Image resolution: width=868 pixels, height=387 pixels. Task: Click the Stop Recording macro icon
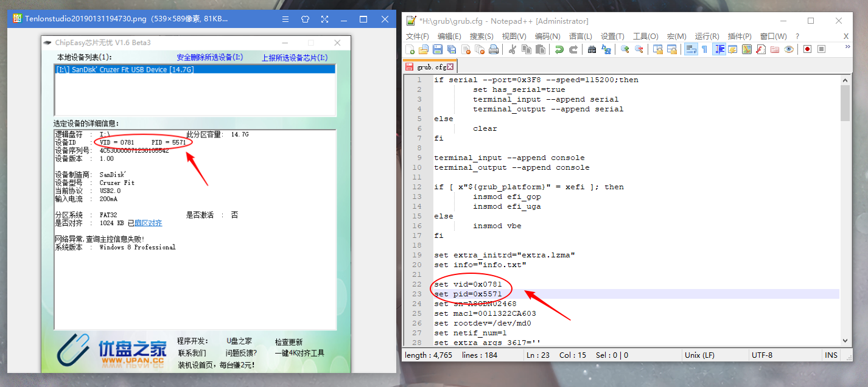(821, 49)
